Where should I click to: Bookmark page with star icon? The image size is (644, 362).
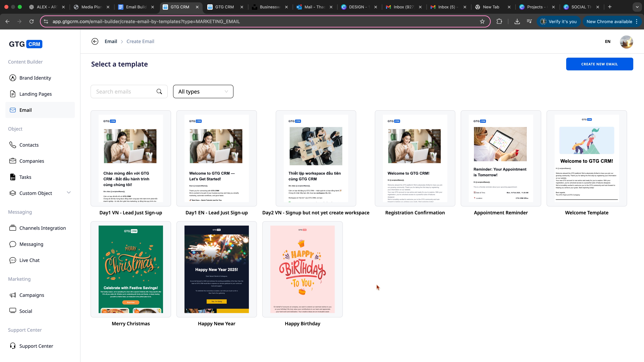tap(482, 21)
